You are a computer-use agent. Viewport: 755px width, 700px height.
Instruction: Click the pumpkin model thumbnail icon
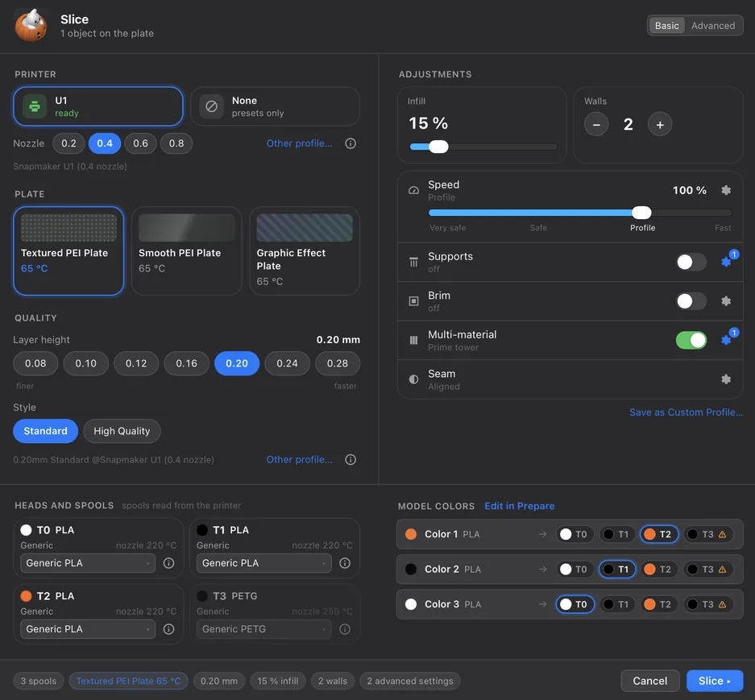coord(31,26)
